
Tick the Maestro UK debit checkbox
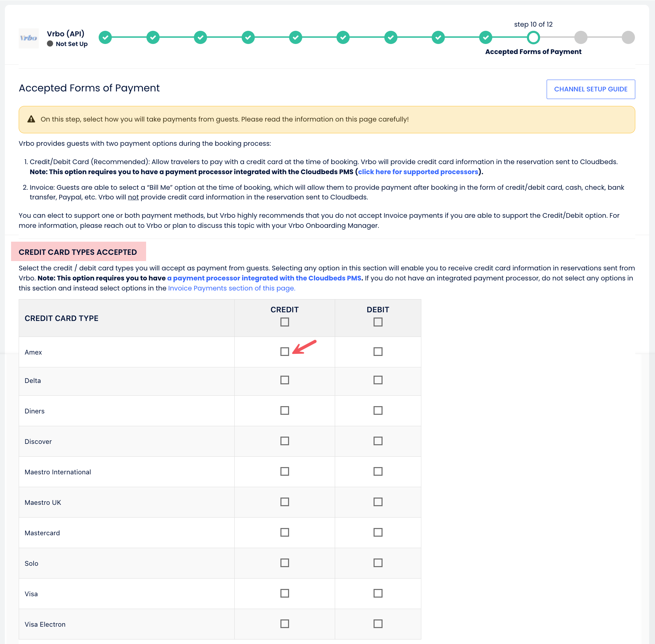[x=378, y=502]
